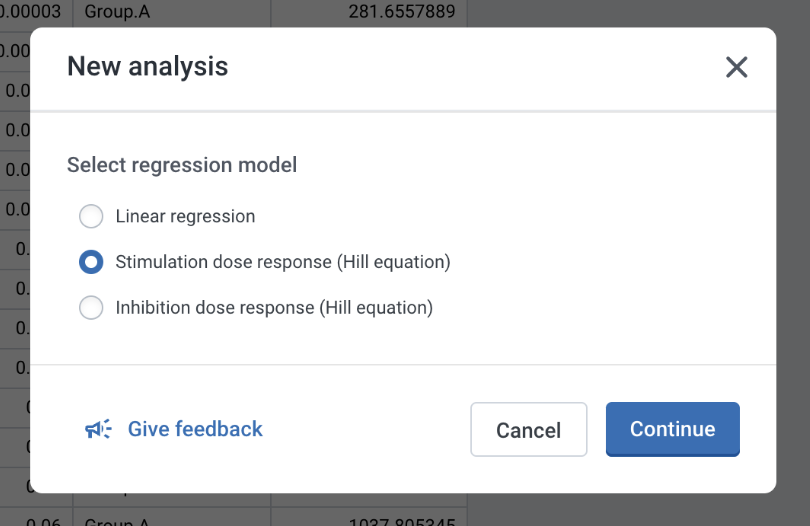The width and height of the screenshot is (810, 526).
Task: Choose the Stimulation dose response radio button
Action: click(91, 262)
